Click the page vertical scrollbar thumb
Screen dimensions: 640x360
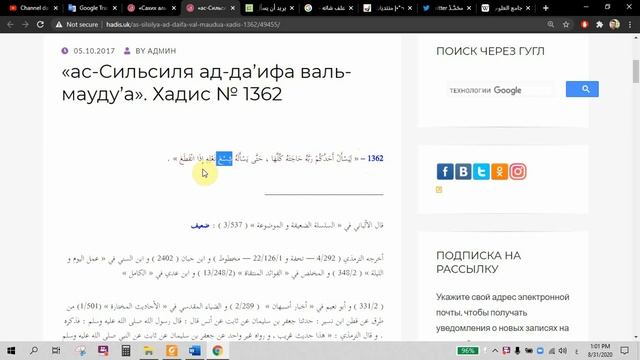tap(636, 71)
